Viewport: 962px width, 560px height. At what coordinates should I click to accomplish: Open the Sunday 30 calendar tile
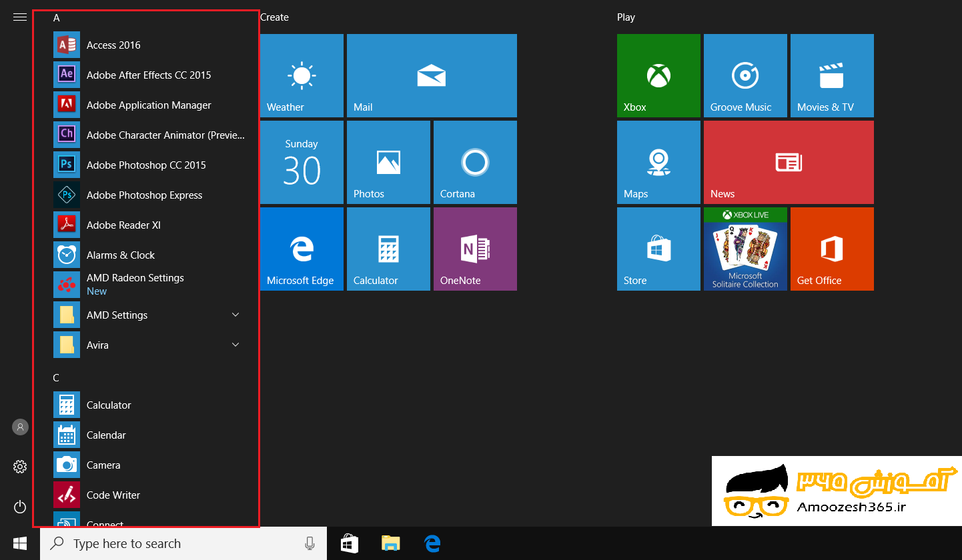pyautogui.click(x=302, y=163)
